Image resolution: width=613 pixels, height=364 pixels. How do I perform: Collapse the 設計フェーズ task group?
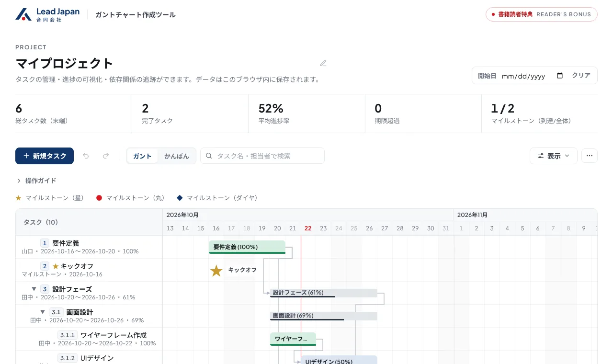point(34,289)
